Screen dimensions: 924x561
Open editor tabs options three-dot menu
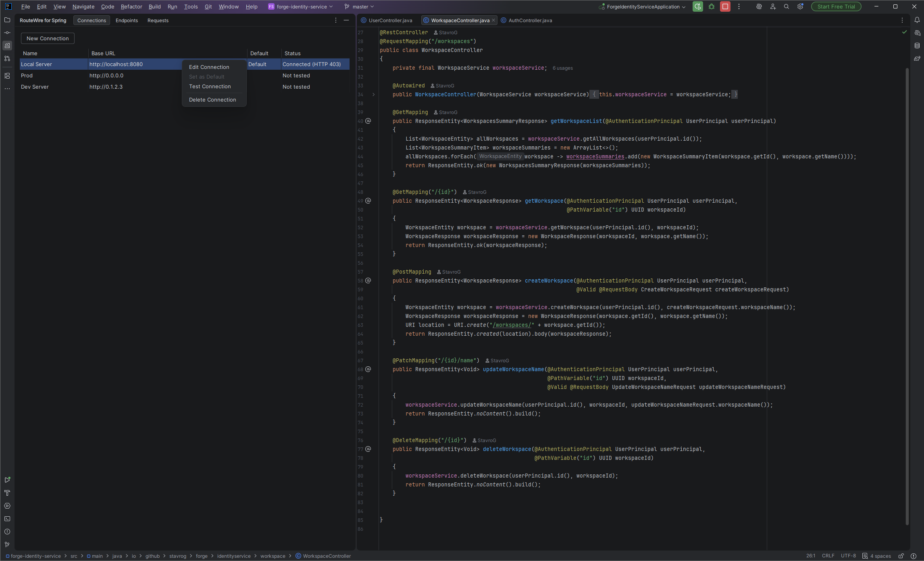(902, 20)
